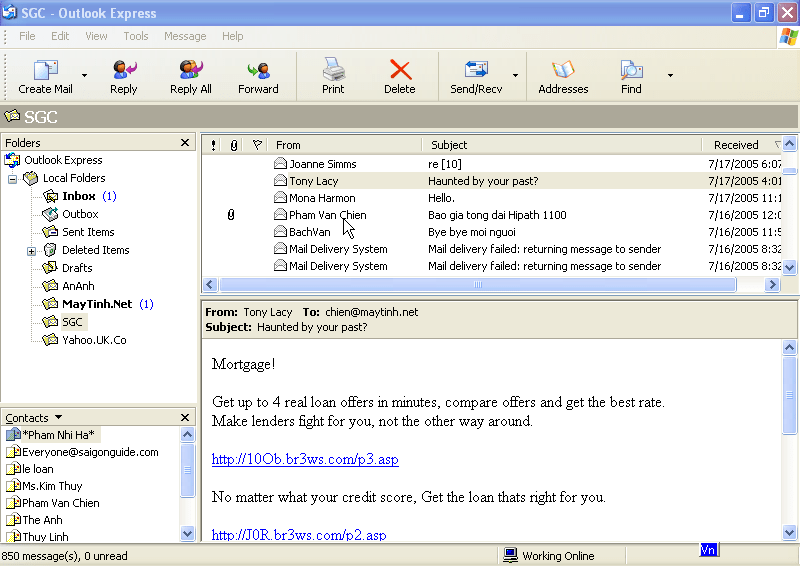
Task: Sort messages by Flag column
Action: coord(257,145)
